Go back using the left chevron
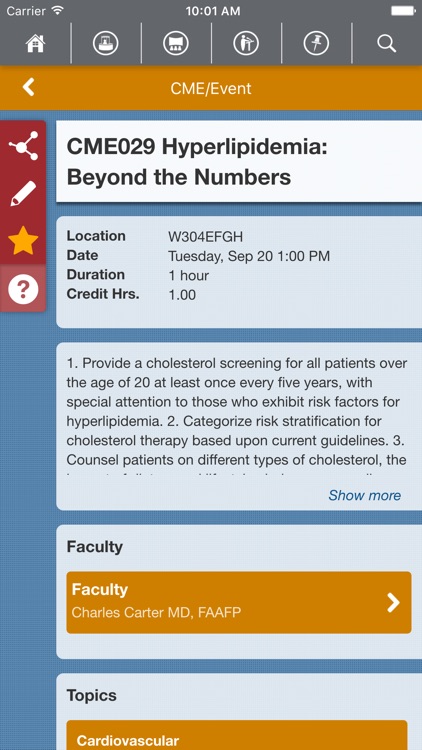422x750 pixels. [28, 88]
